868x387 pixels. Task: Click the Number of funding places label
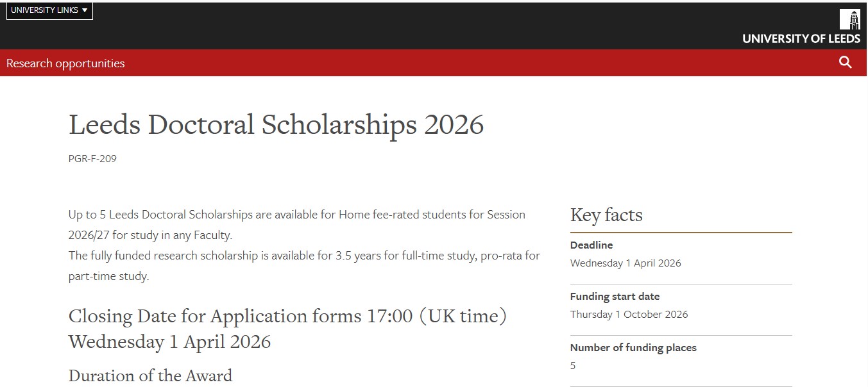pyautogui.click(x=633, y=348)
